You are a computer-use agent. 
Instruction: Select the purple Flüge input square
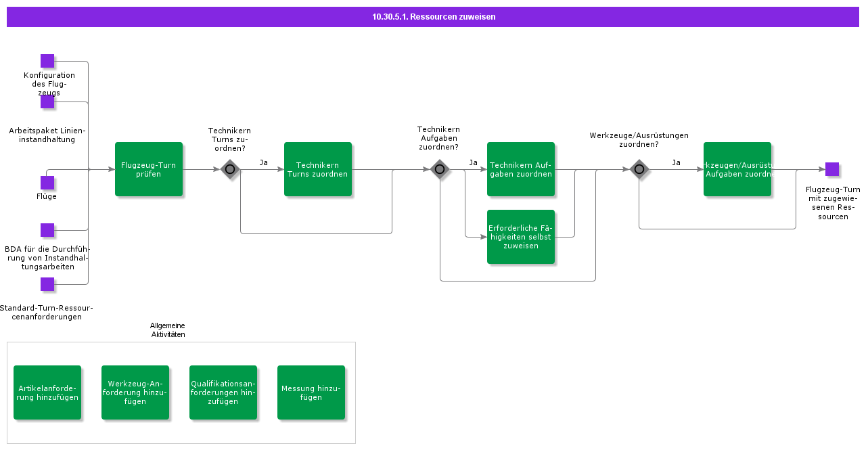coord(47,183)
